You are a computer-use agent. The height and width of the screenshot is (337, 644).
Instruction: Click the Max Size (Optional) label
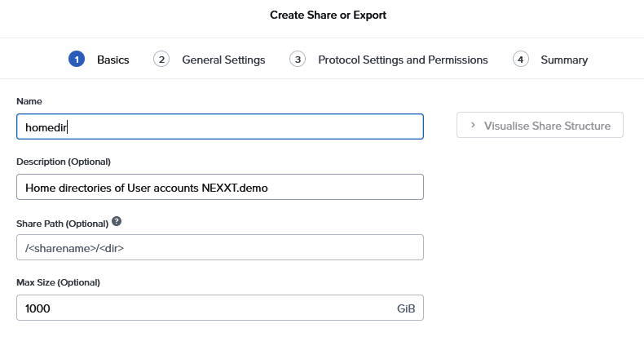click(58, 282)
